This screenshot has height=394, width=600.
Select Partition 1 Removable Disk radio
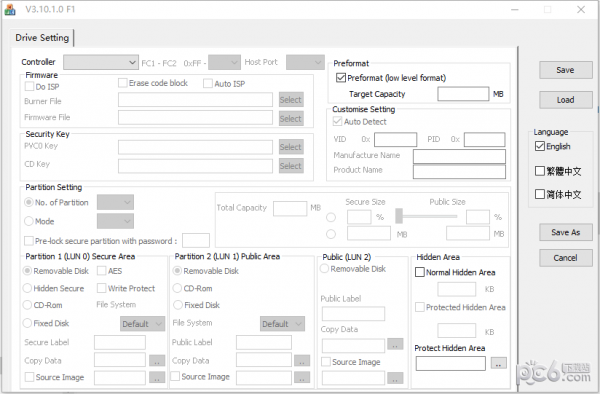pos(27,271)
